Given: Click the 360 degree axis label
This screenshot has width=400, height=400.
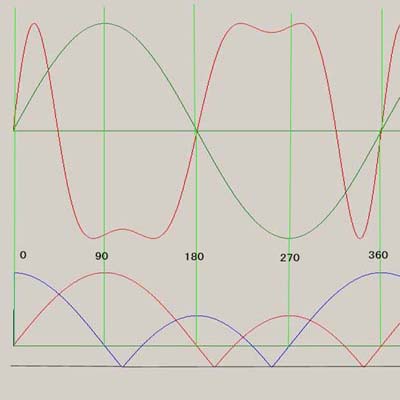Looking at the screenshot, I should click(378, 255).
